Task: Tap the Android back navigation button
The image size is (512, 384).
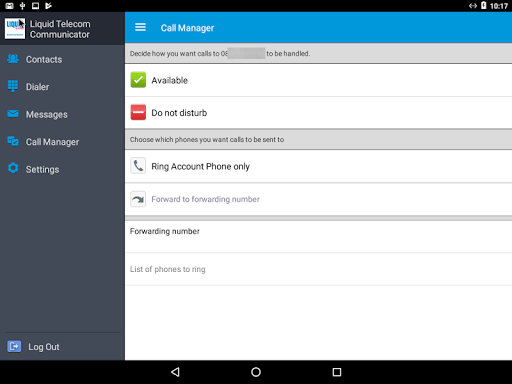Action: point(175,372)
